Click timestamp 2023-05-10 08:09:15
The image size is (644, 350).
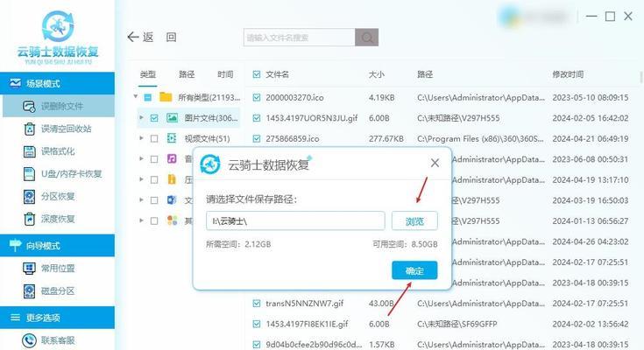[591, 98]
